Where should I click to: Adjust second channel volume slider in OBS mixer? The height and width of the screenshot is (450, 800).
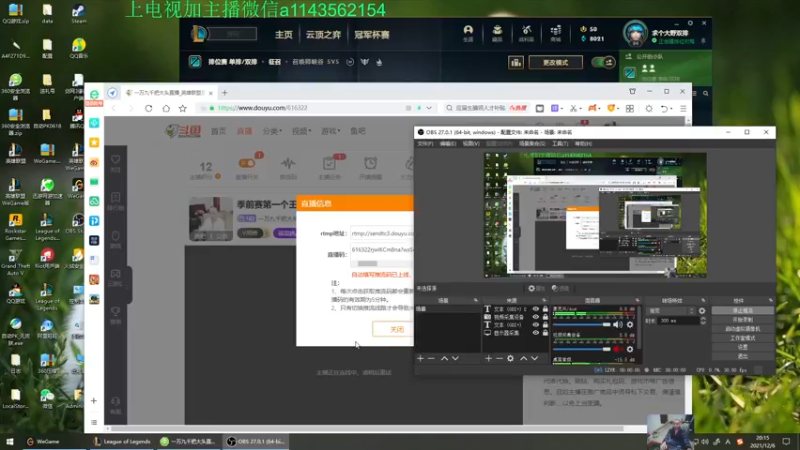coord(582,349)
